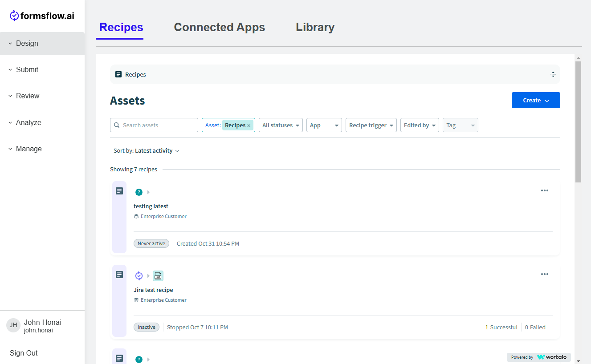
Task: Click 0 Failed jobs link
Action: click(x=535, y=327)
